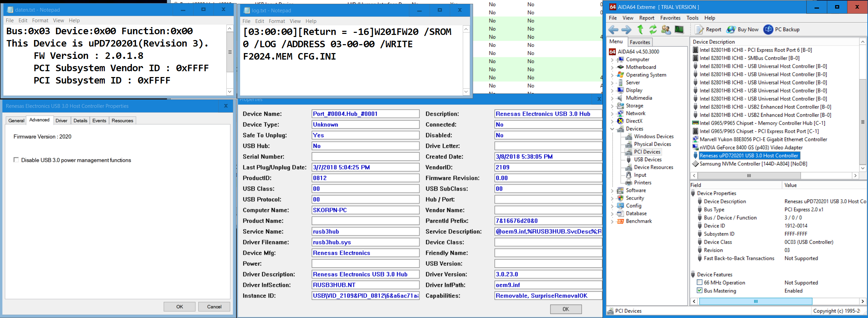
Task: Switch to the Favorites panel tab in AIDA64
Action: [640, 42]
